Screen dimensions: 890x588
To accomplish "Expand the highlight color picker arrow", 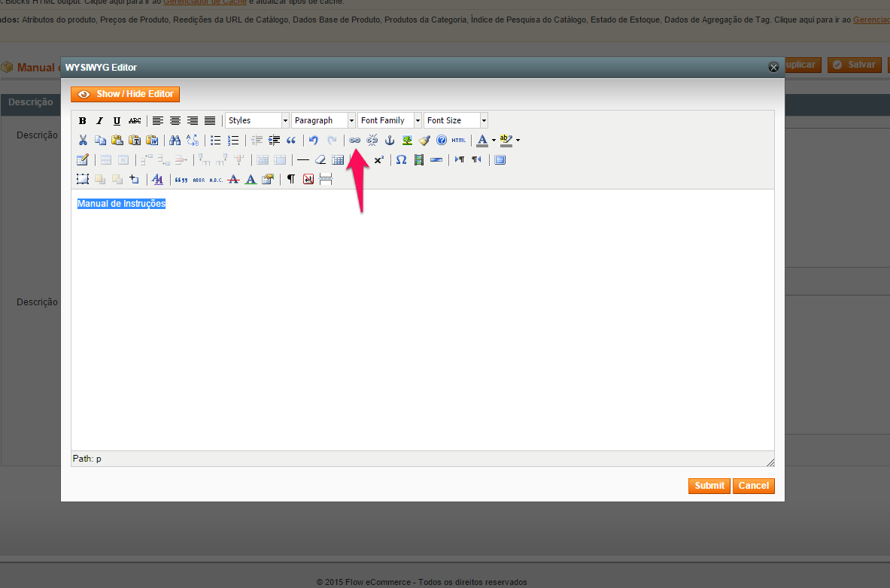I will (518, 140).
